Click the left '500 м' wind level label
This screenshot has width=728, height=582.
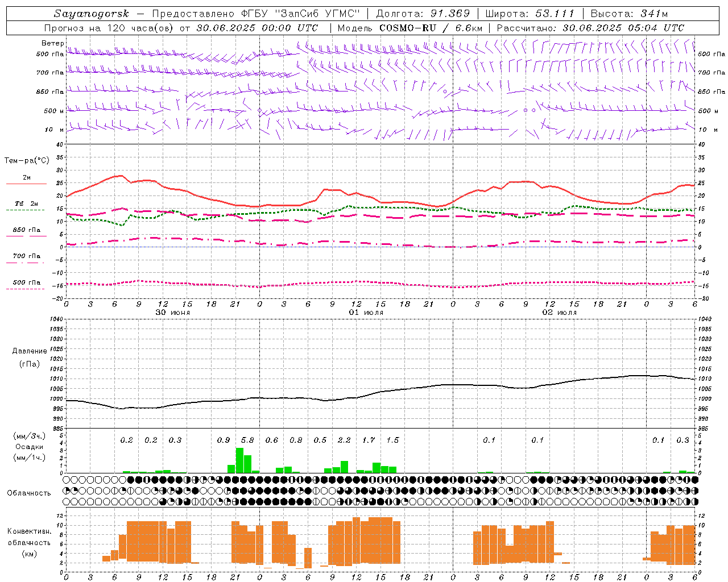coord(54,111)
